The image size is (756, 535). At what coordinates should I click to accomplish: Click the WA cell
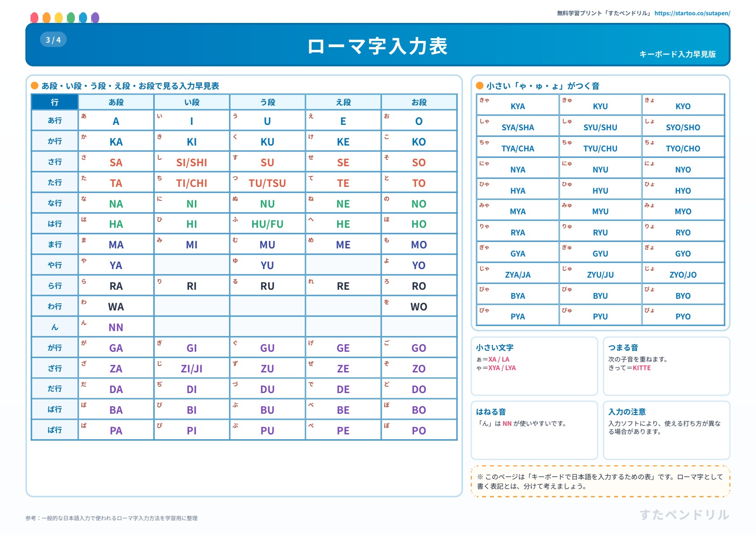point(116,306)
